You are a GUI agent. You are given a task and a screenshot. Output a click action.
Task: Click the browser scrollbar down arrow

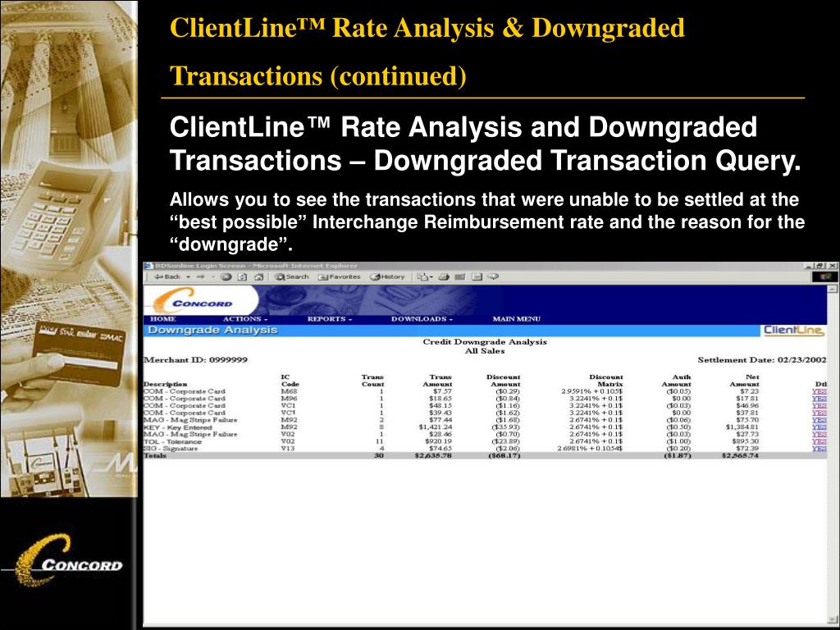pos(833,622)
